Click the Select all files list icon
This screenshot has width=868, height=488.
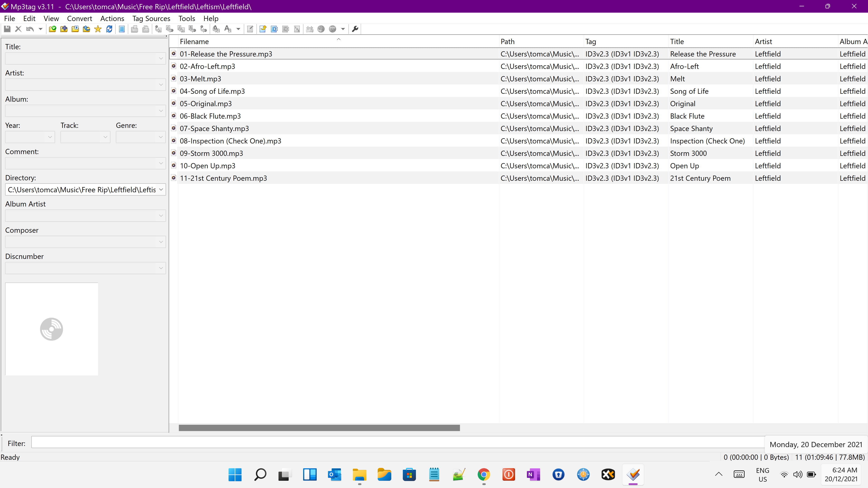click(122, 29)
